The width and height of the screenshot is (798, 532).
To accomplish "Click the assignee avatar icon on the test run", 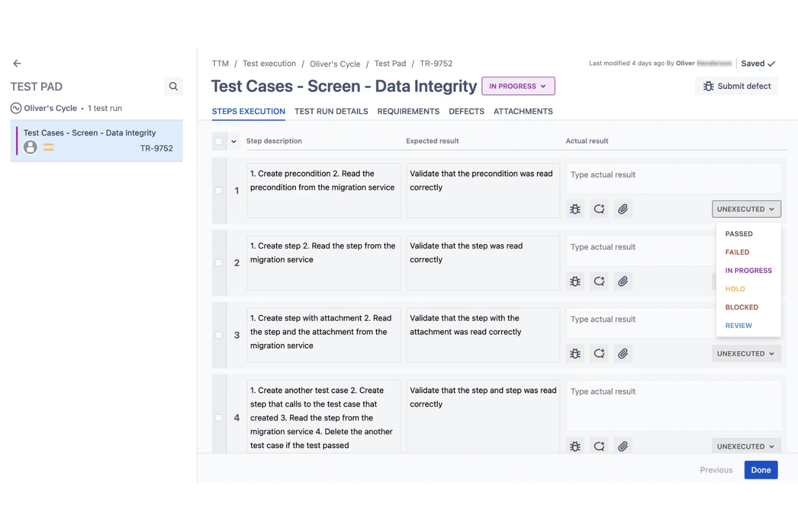I will point(30,147).
